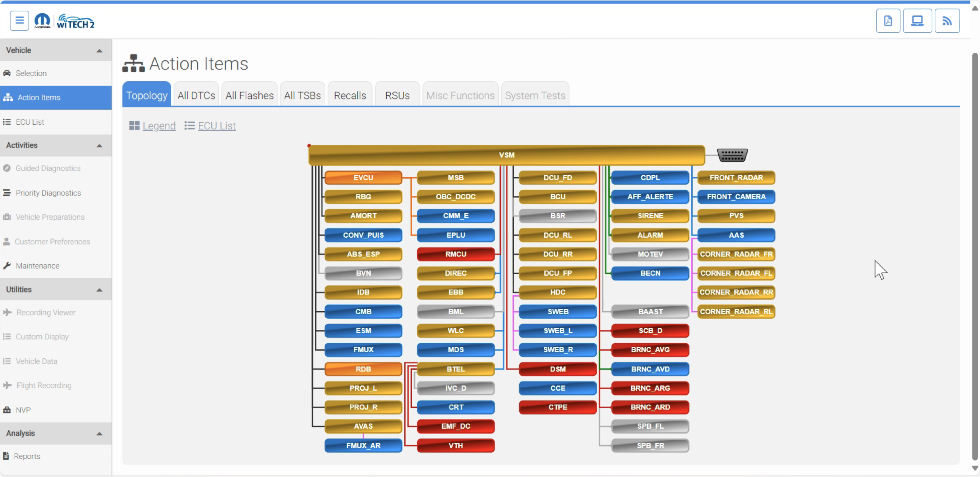
Task: Click the compass icon beside Guided Diagnostics
Action: click(7, 168)
